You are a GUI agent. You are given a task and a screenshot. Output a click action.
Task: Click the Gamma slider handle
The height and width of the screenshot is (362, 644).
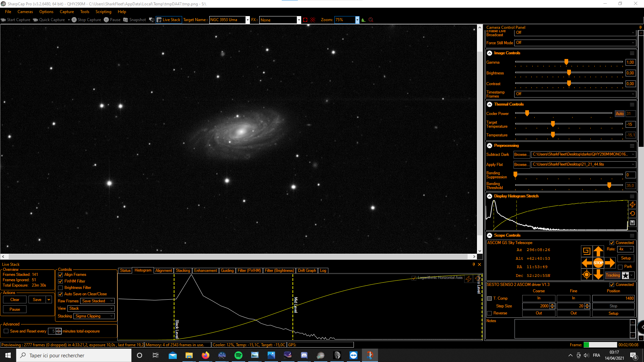(566, 62)
